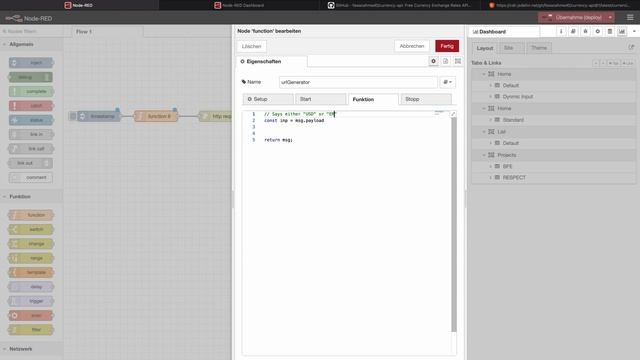Open node properties gear icon
Image resolution: width=640 pixels, height=360 pixels.
click(x=433, y=61)
